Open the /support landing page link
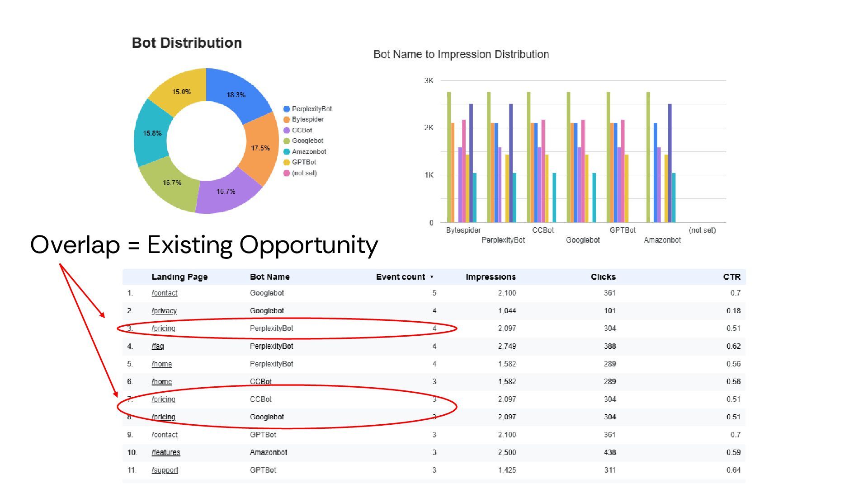Screen dimensions: 868x488 point(165,470)
